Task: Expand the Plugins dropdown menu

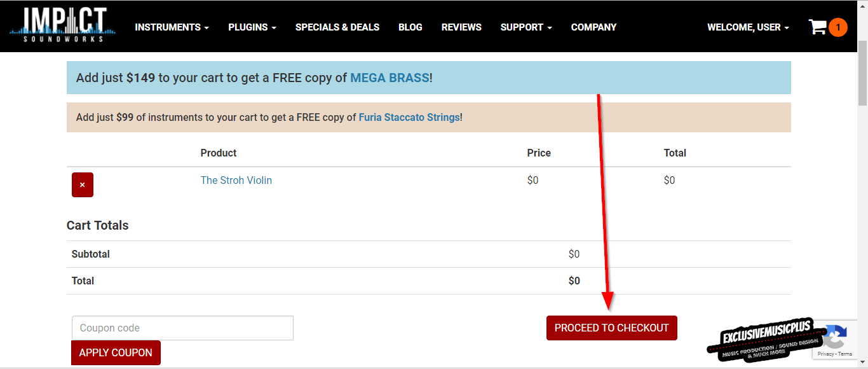Action: pos(252,27)
